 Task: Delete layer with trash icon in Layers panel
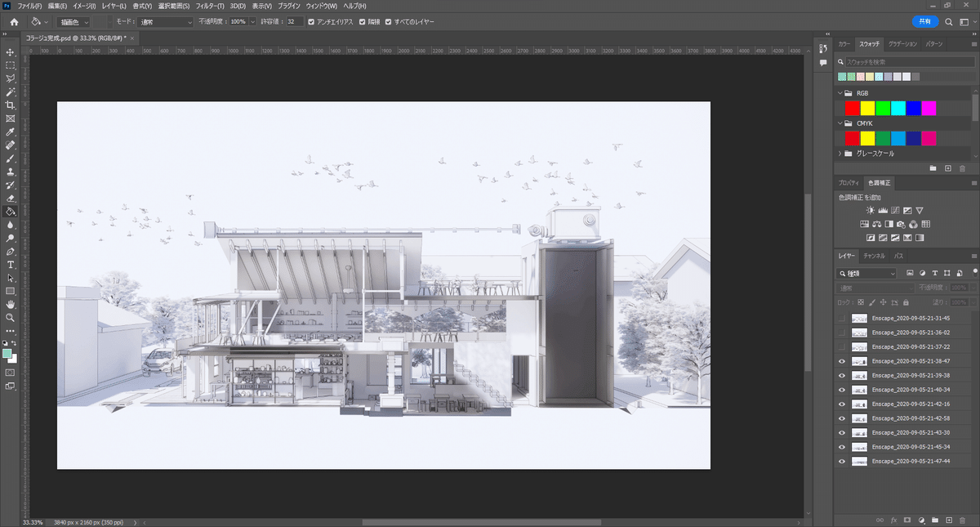[x=962, y=520]
